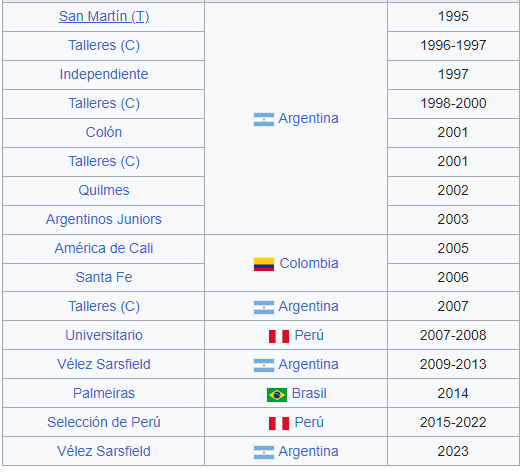Click the Argentina flag in the 2023 row
Viewport: 528px width, 472px height.
264,452
